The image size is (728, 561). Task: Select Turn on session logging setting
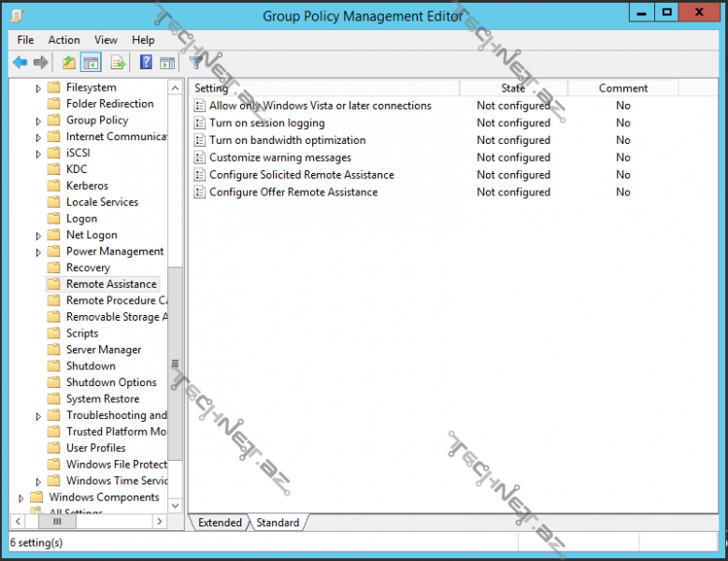266,122
